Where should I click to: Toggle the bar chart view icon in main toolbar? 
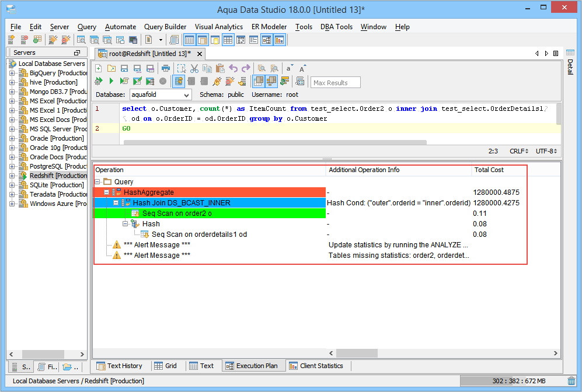point(279,40)
